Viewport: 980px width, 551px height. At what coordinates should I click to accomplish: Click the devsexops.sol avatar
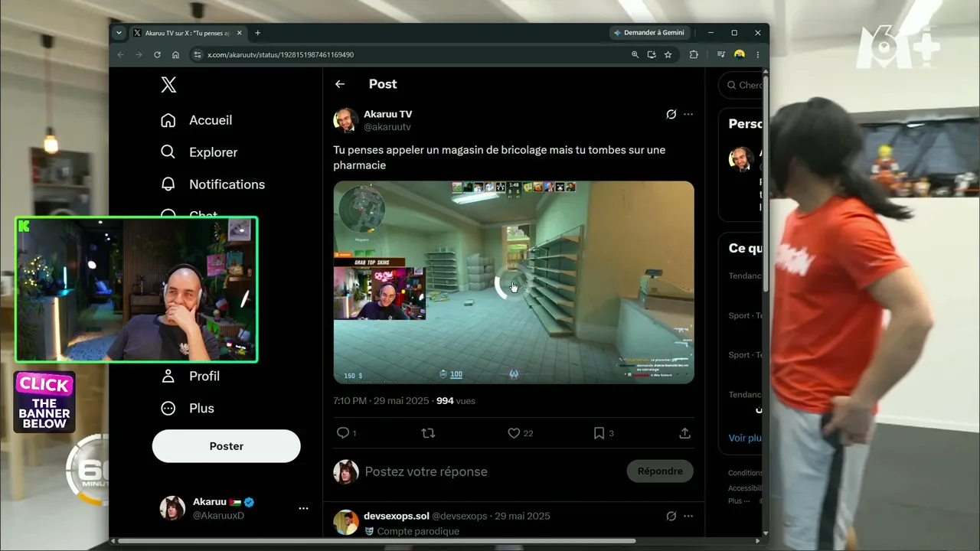346,523
